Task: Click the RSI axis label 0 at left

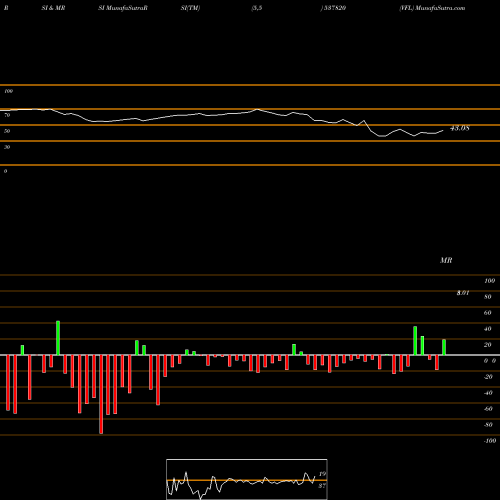Action: click(5, 171)
